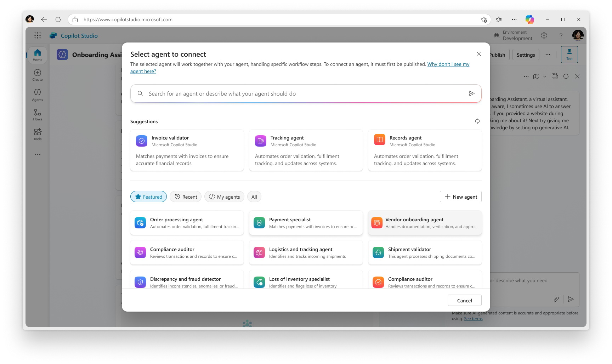The image size is (612, 364).
Task: Open the 'Why don't I see my agent here?' link
Action: [x=448, y=64]
